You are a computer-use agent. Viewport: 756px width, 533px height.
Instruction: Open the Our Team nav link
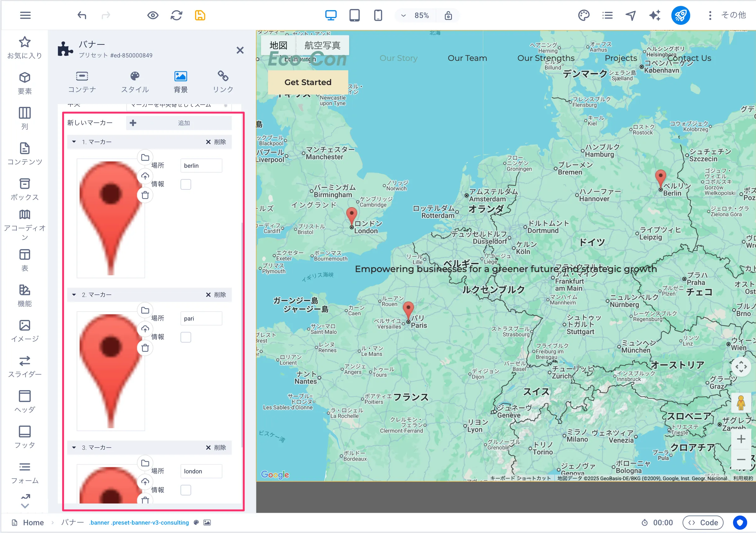(x=467, y=58)
